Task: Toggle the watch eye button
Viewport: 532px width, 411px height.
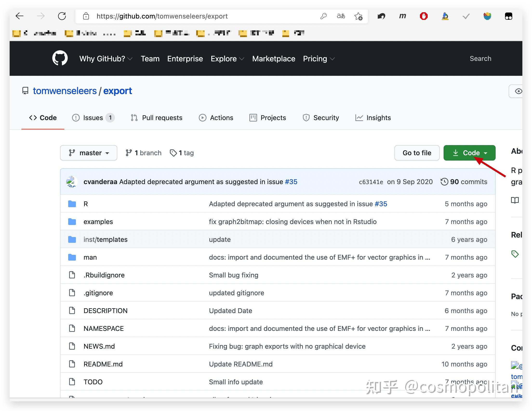Action: coord(518,91)
